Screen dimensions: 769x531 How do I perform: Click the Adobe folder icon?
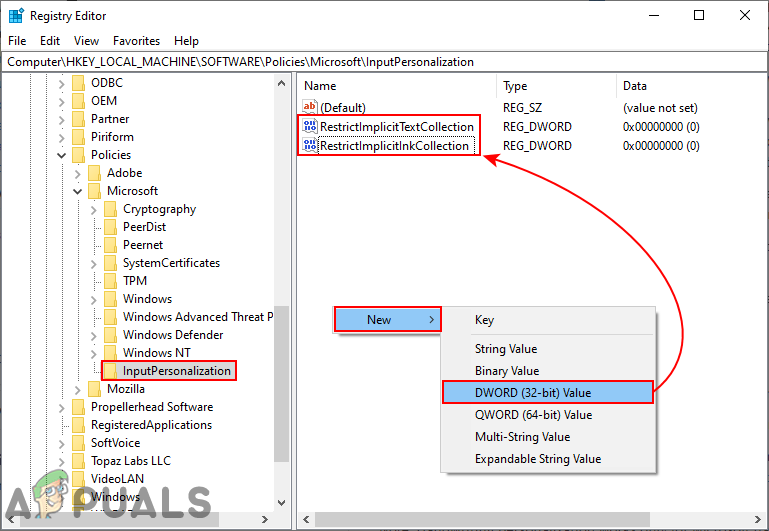pyautogui.click(x=95, y=173)
